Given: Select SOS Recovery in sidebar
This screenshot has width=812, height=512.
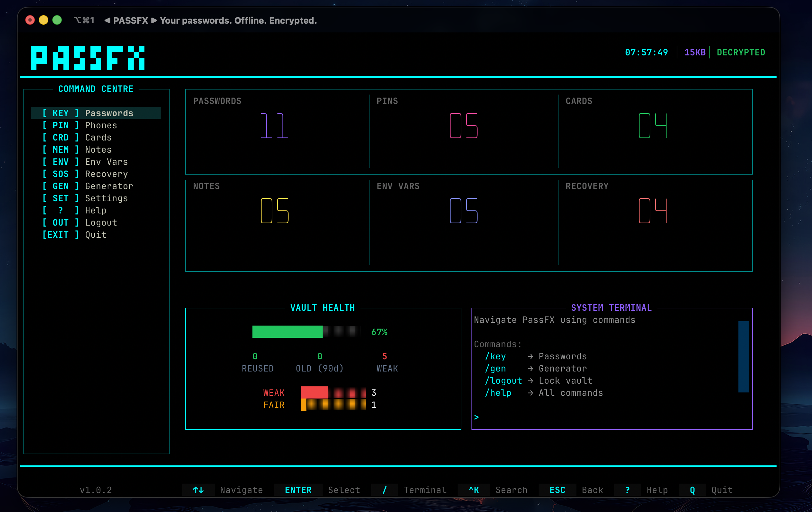Looking at the screenshot, I should (96, 174).
